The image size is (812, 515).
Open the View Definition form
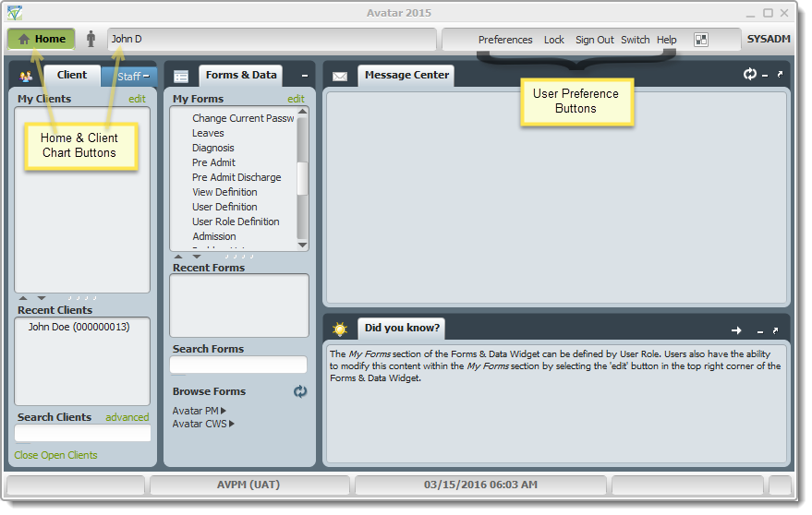click(224, 192)
